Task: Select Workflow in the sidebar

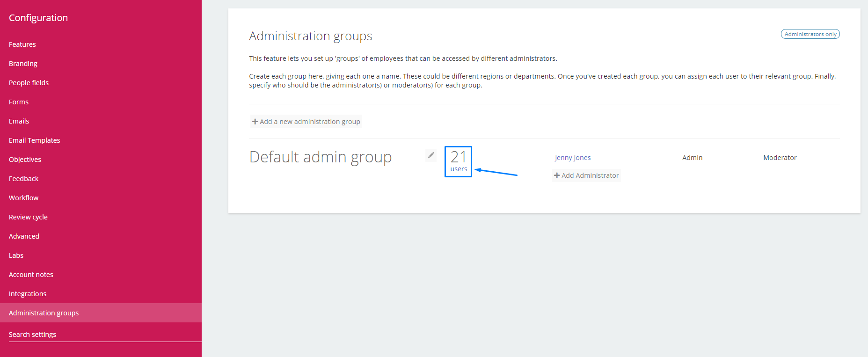Action: point(23,198)
